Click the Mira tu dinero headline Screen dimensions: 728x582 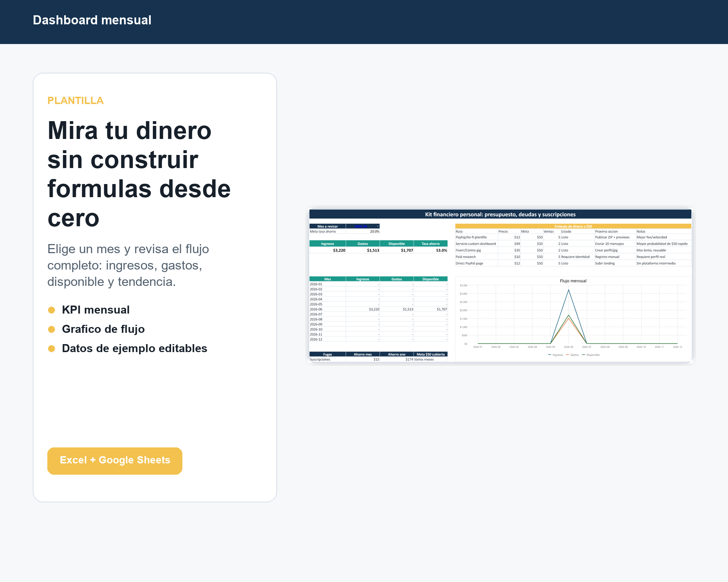pyautogui.click(x=139, y=174)
